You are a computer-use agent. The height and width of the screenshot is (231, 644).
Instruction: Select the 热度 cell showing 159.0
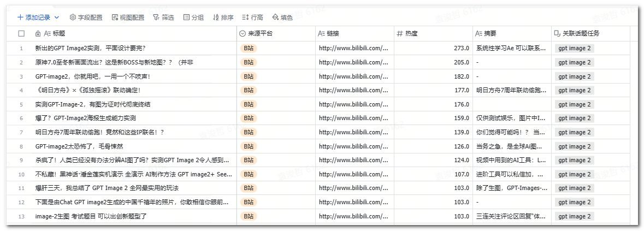pyautogui.click(x=433, y=118)
